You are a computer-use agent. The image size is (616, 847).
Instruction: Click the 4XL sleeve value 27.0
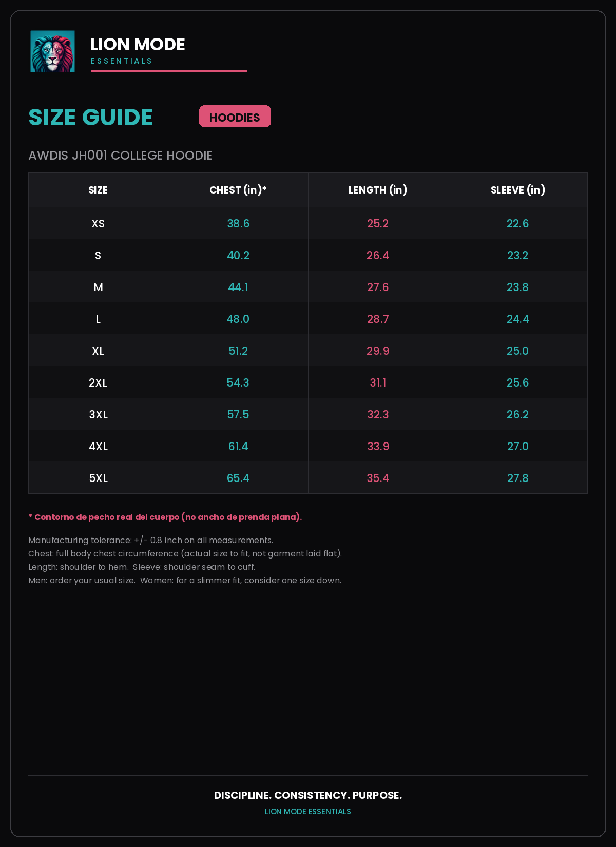(518, 447)
